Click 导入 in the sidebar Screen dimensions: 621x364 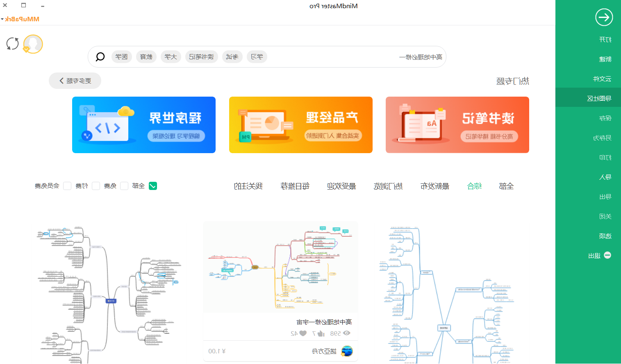coord(605,177)
